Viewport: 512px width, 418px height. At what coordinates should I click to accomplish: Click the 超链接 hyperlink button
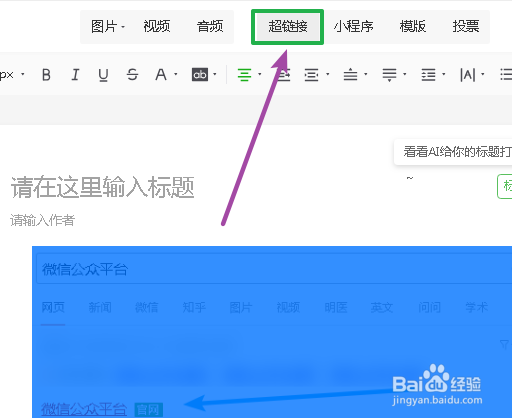click(x=288, y=27)
